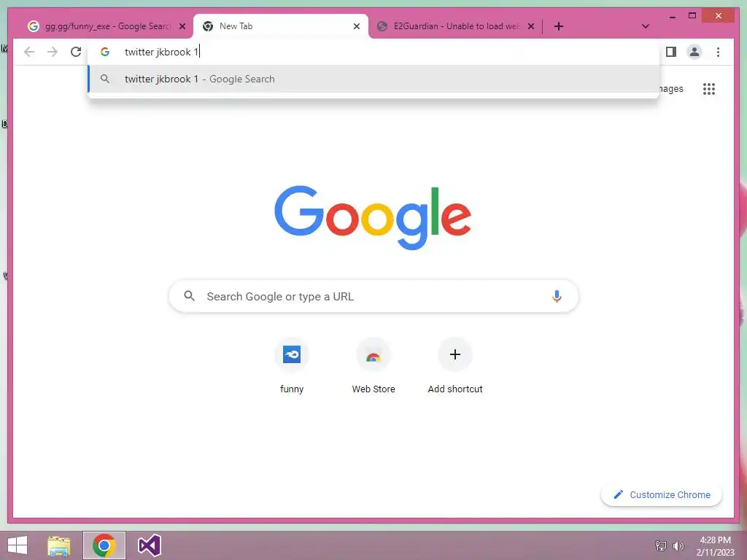747x560 pixels.
Task: Reload the current page
Action: (x=76, y=52)
